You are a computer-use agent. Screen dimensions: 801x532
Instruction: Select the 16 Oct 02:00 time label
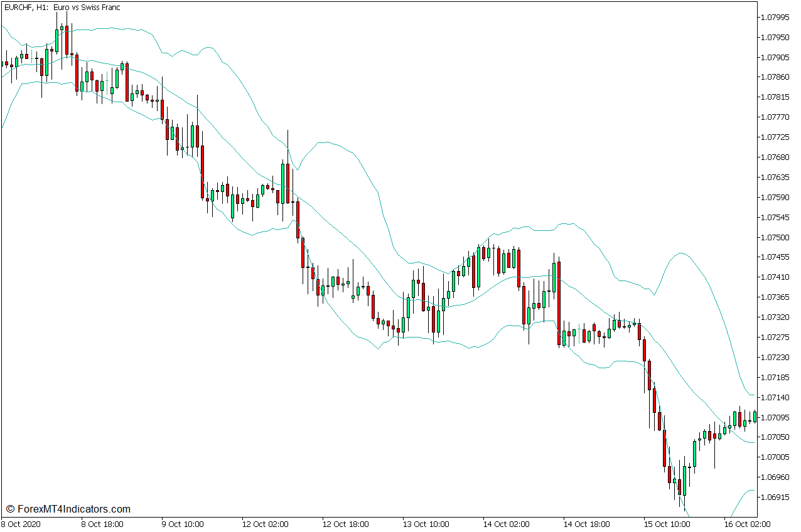tap(747, 522)
